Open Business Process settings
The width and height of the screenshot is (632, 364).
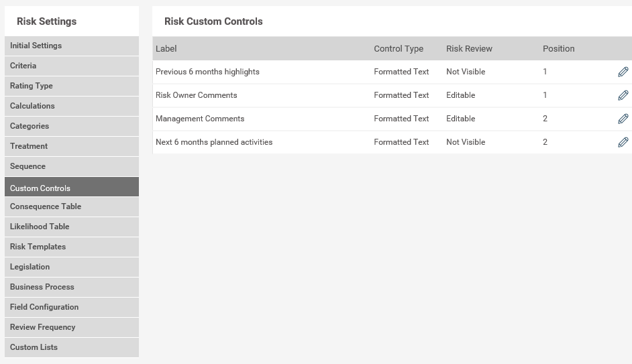(72, 288)
